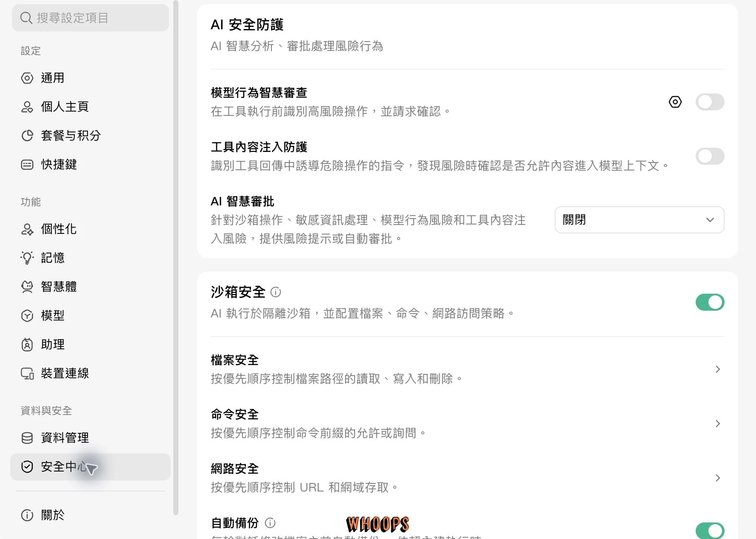Disable the 沙箱安全 toggle
Image resolution: width=756 pixels, height=539 pixels.
click(x=710, y=302)
